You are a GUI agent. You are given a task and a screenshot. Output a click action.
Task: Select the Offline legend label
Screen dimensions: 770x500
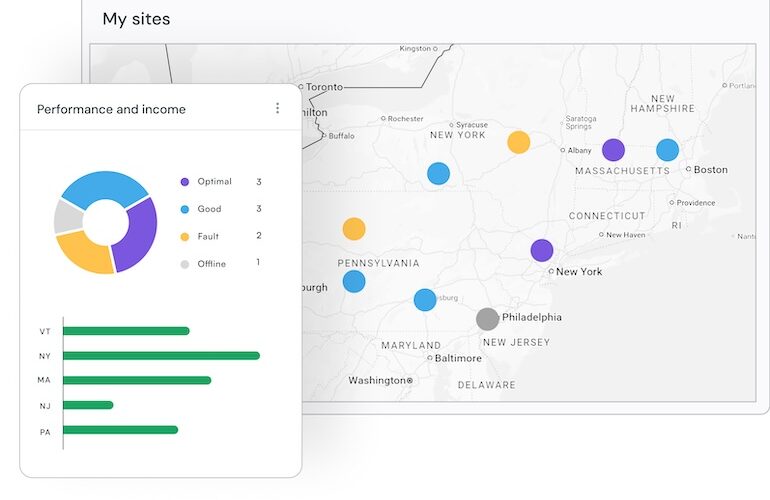coord(212,264)
